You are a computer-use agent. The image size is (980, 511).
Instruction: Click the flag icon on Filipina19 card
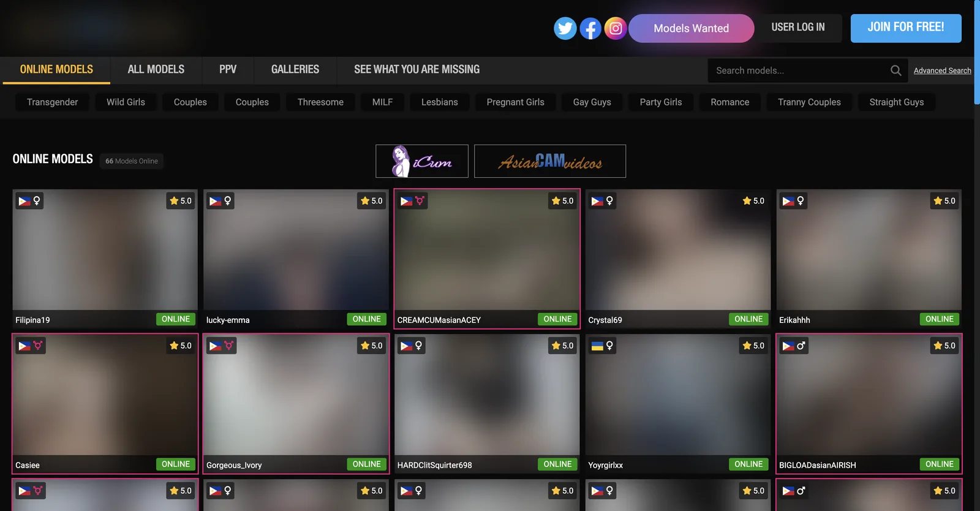[24, 201]
